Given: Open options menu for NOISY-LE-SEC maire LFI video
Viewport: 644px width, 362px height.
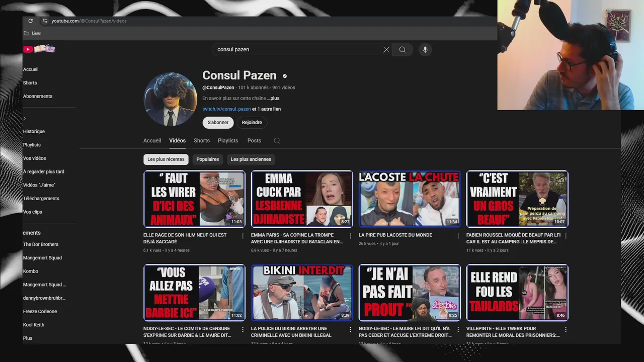Looking at the screenshot, I should [x=458, y=329].
